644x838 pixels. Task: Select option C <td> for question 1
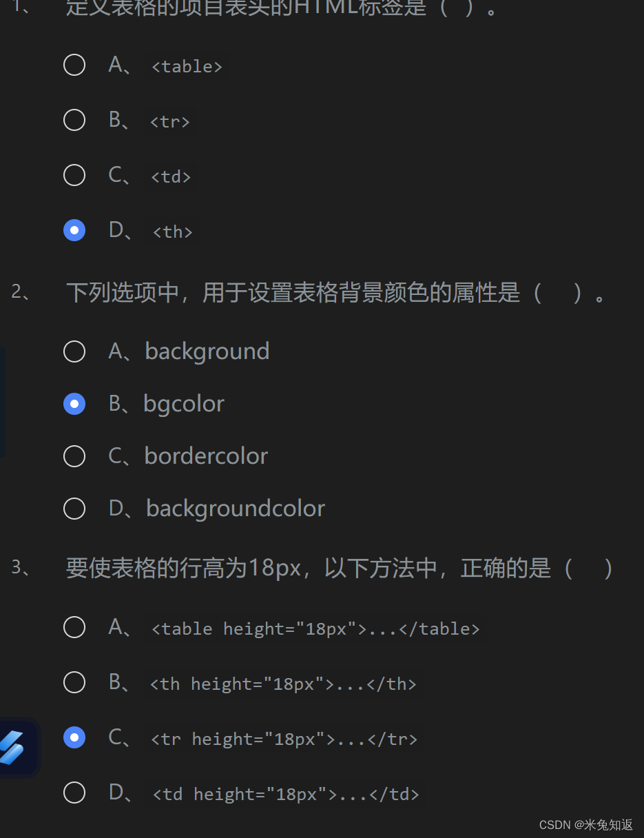coord(74,174)
